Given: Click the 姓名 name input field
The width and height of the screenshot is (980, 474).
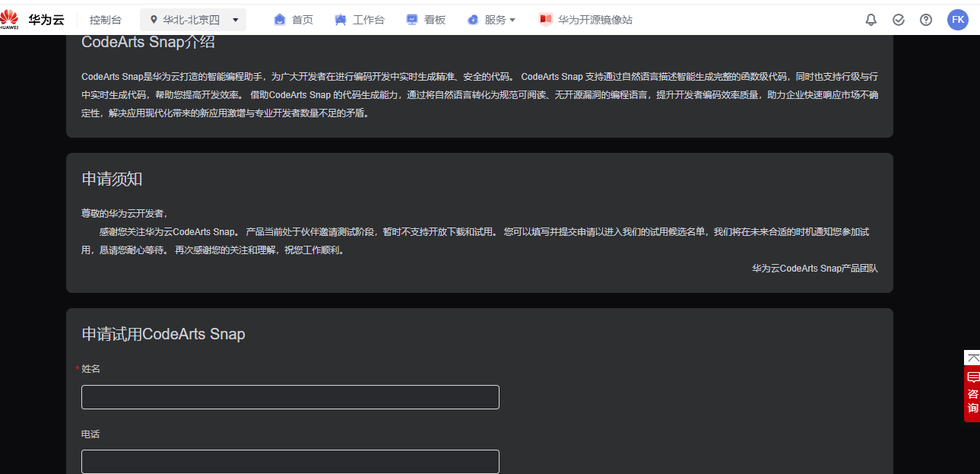Looking at the screenshot, I should 290,397.
